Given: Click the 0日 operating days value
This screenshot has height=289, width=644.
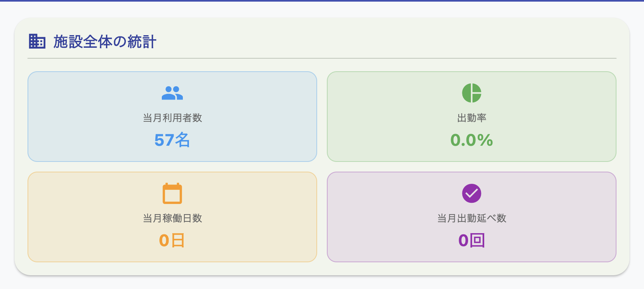Looking at the screenshot, I should (172, 241).
